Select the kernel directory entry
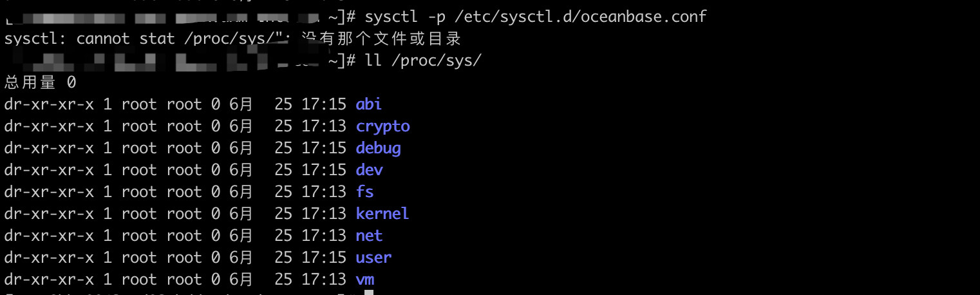Viewport: 980px width, 295px height. (382, 213)
